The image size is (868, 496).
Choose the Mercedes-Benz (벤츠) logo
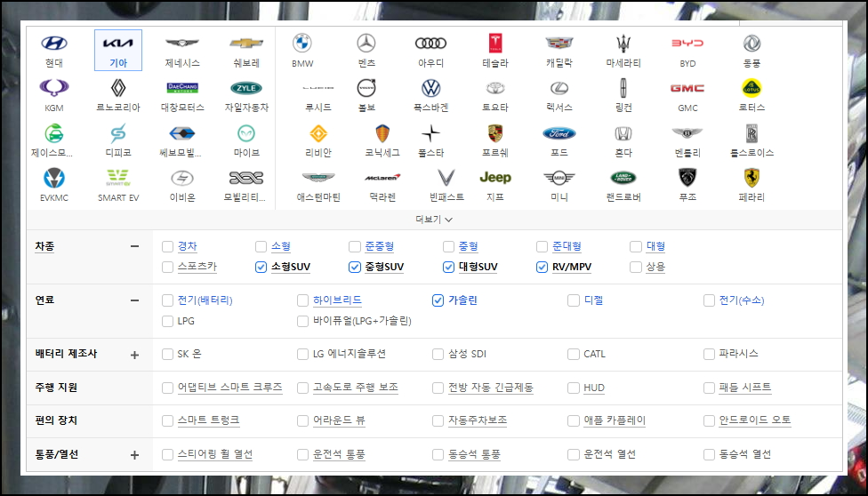point(366,44)
